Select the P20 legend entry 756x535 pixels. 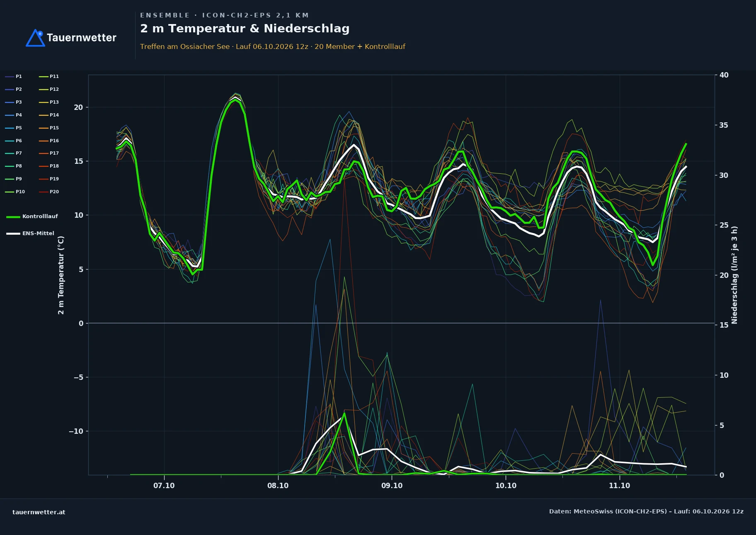[49, 192]
